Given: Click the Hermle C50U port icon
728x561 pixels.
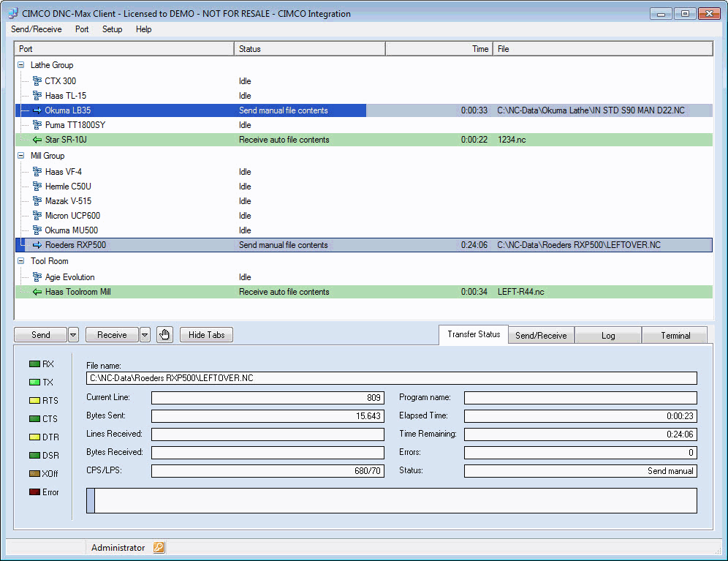Looking at the screenshot, I should tap(37, 187).
